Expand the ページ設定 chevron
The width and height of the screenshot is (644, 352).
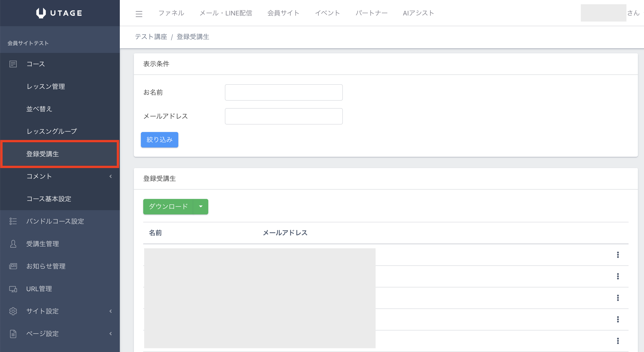click(x=110, y=334)
